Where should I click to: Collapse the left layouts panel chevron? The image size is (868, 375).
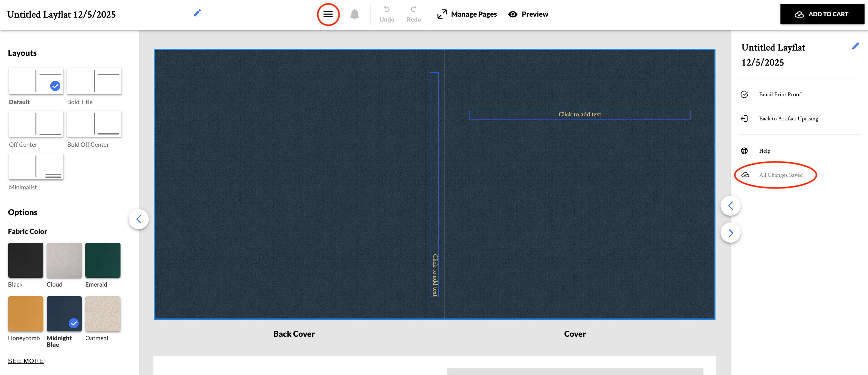pyautogui.click(x=138, y=219)
